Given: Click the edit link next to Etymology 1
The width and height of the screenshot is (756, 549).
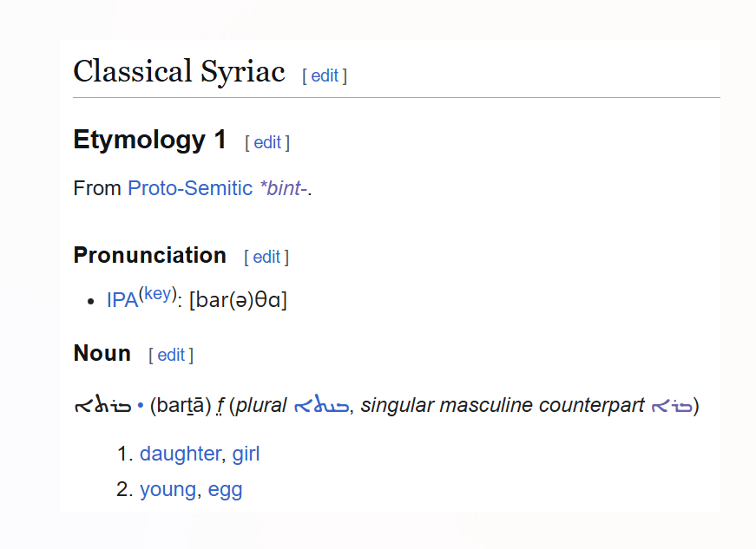Looking at the screenshot, I should point(267,142).
